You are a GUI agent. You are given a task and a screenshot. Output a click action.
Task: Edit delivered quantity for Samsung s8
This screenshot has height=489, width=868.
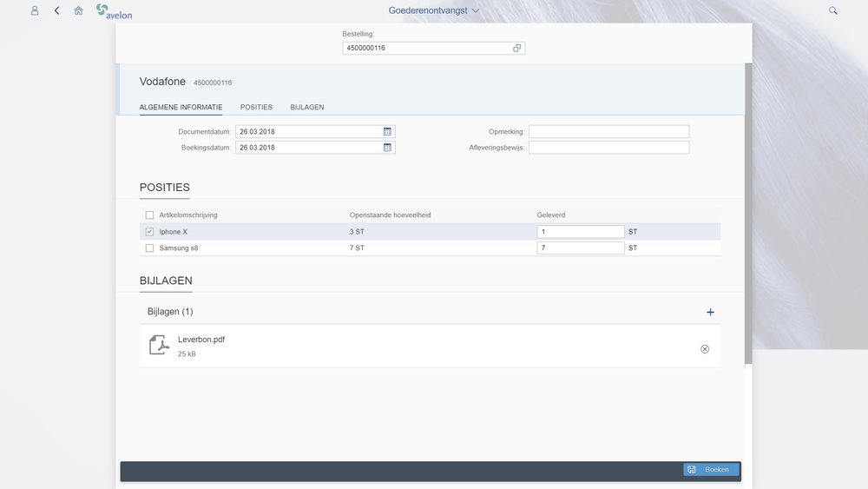pyautogui.click(x=581, y=248)
